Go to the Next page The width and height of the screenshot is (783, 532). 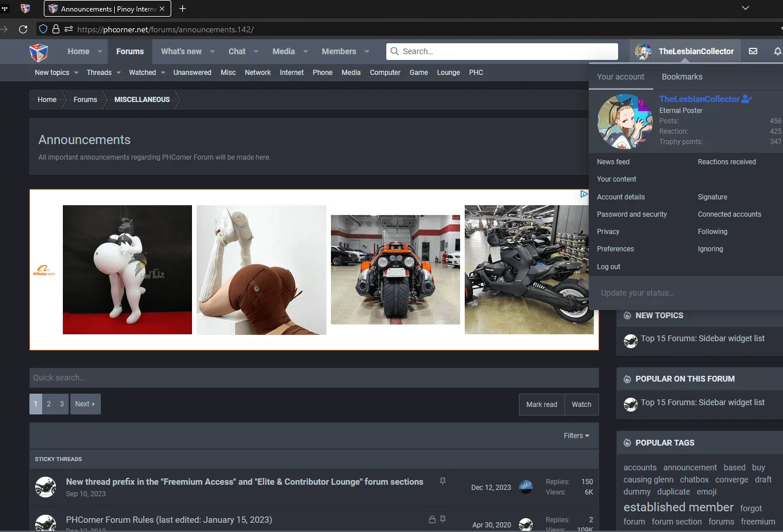click(x=85, y=404)
